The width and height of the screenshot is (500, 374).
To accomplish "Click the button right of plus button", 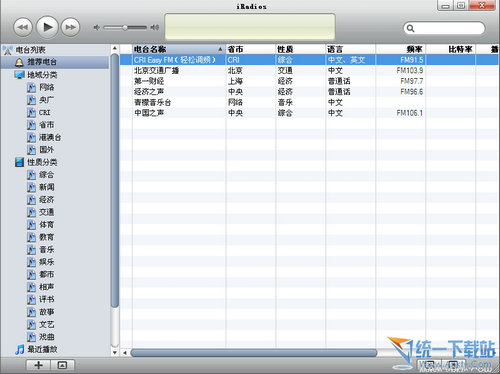I will click(62, 365).
